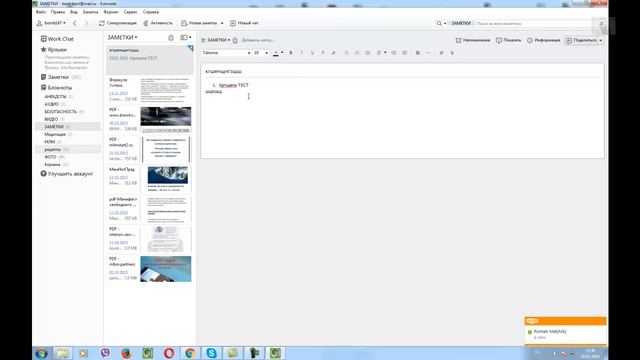The height and width of the screenshot is (360, 640).
Task: Select the БЕЗОПАСНОСТЬ notebook
Action: click(60, 111)
